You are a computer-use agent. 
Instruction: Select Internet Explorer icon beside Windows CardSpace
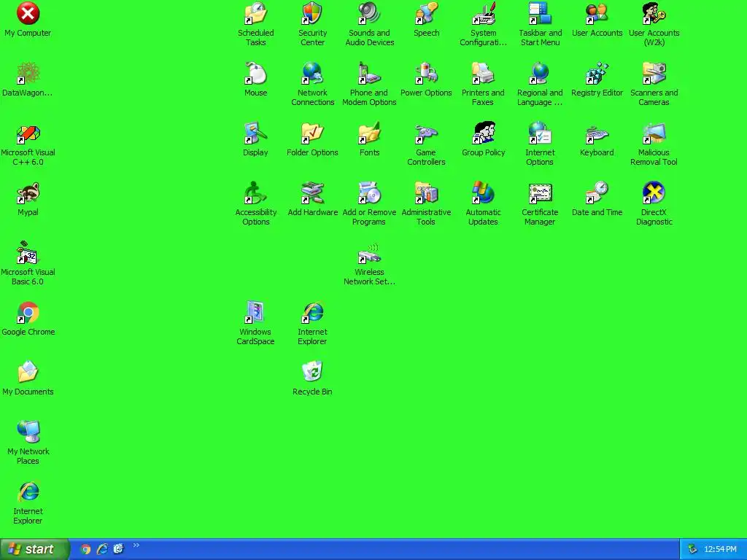312,314
